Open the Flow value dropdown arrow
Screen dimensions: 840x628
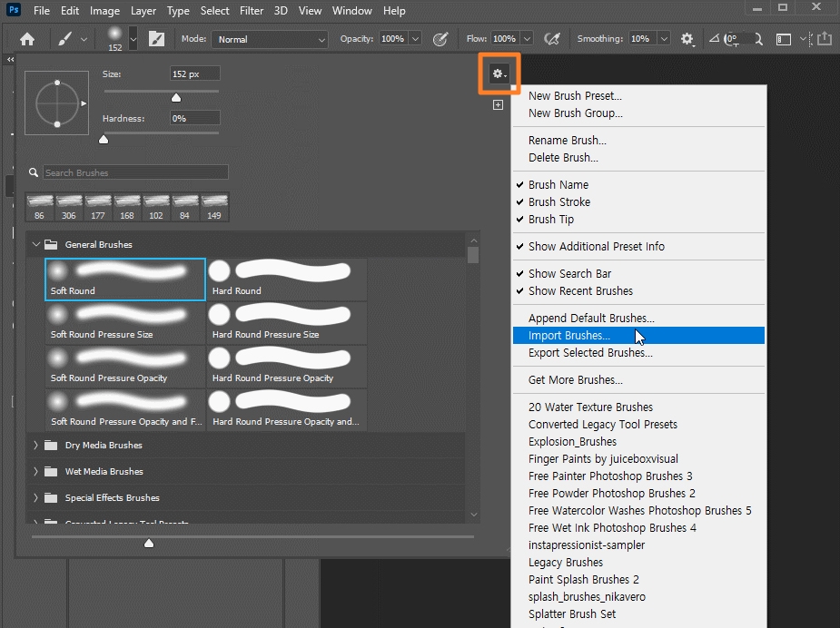[x=527, y=39]
